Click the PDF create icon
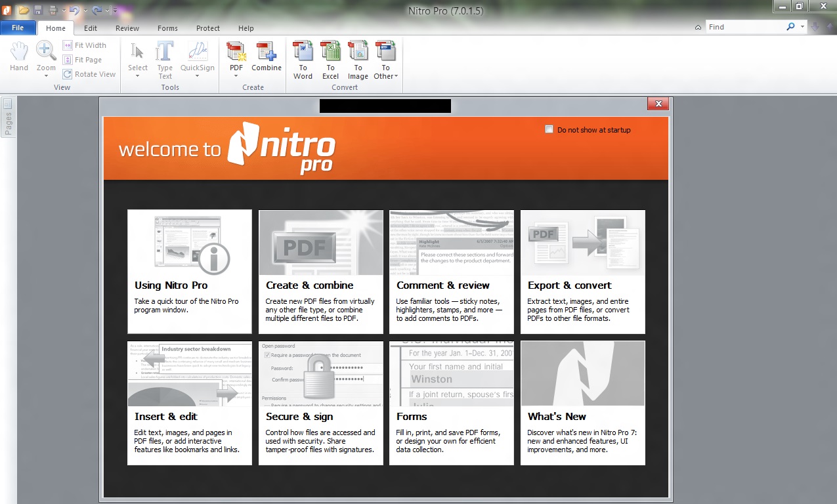The width and height of the screenshot is (837, 504). pos(236,51)
